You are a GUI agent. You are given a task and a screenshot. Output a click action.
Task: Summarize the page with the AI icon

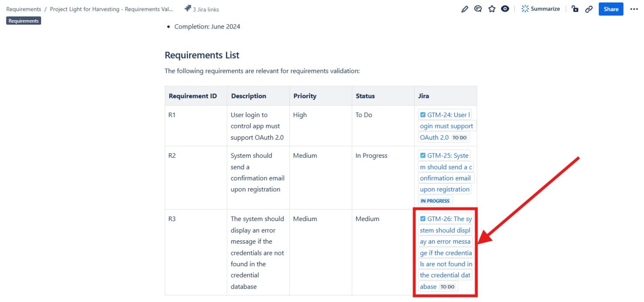point(540,8)
